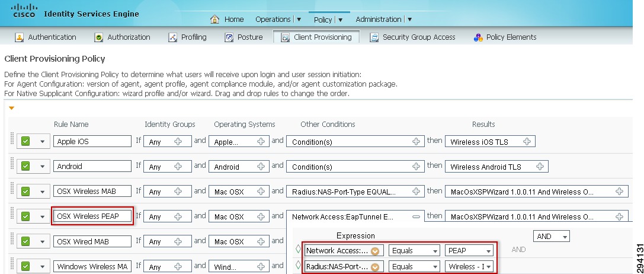Open status dropdown arrow for Apple iOS rule
The width and height of the screenshot is (644, 274).
pos(42,142)
